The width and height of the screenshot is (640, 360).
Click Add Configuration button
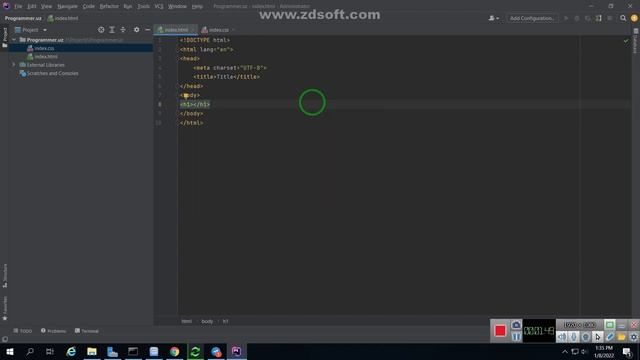coord(532,18)
